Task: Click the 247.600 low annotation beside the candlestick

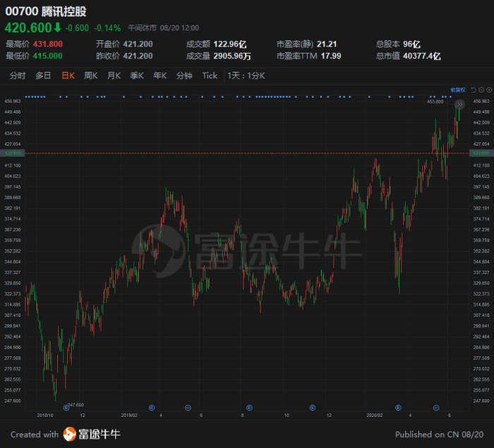Action: coord(76,405)
